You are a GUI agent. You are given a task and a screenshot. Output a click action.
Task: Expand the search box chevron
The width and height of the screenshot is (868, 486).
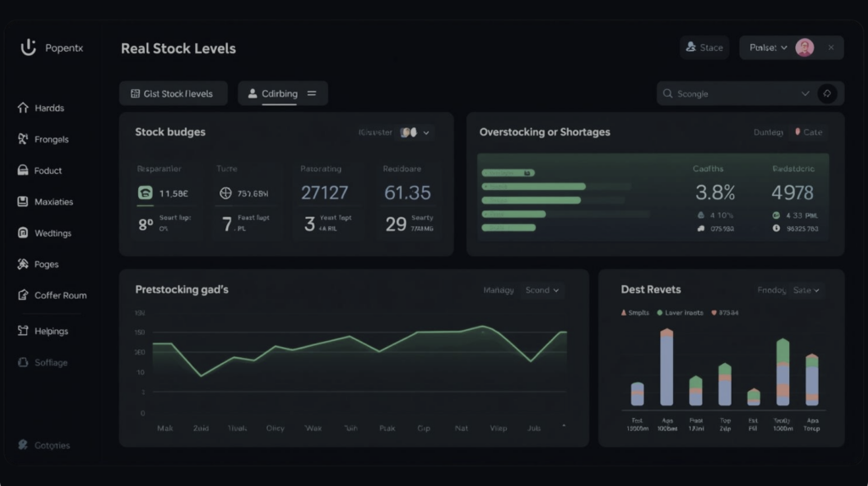pos(805,93)
